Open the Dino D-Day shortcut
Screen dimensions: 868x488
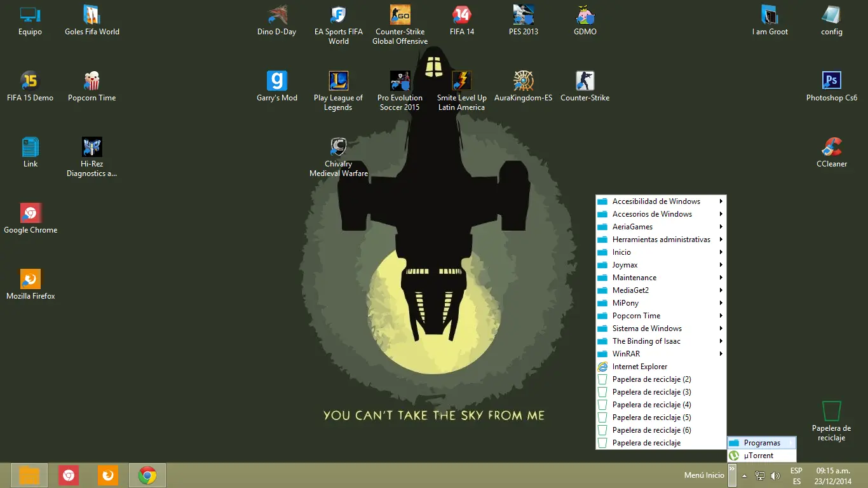(276, 20)
